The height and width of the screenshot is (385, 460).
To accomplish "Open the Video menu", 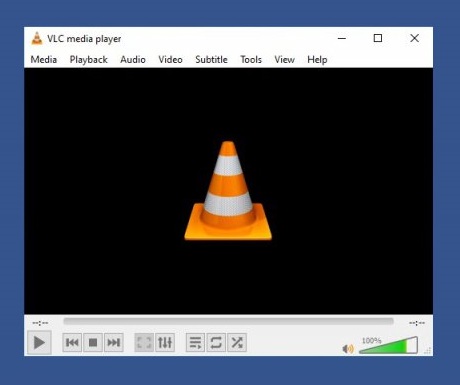I will (x=170, y=60).
